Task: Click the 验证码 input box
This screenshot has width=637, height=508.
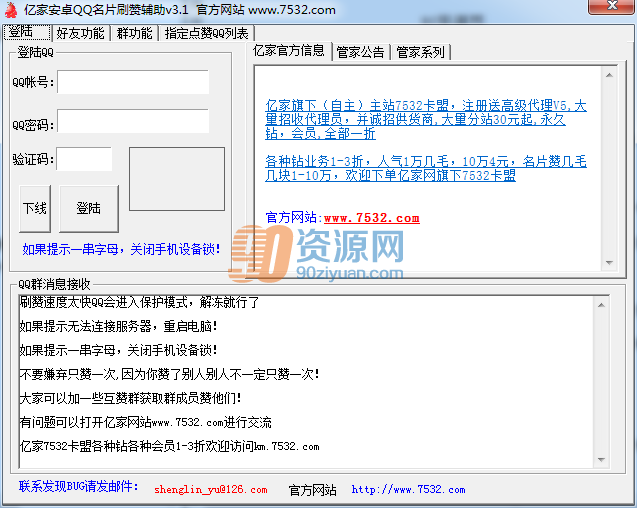Action: click(84, 159)
